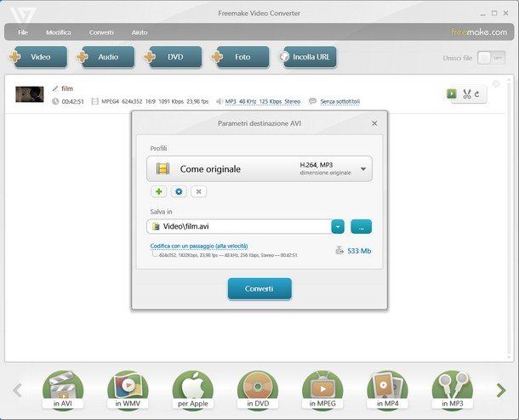The height and width of the screenshot is (420, 519).
Task: Click the Incolla URL button
Action: [308, 57]
